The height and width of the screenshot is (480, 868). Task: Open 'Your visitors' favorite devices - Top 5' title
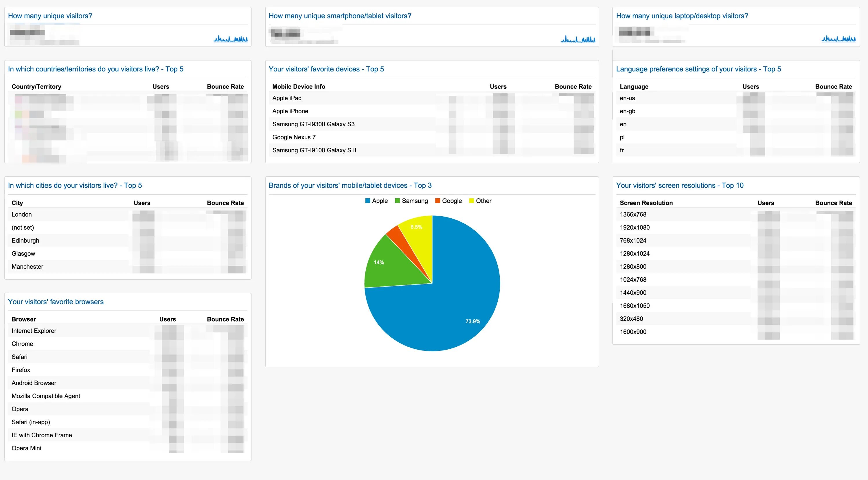pyautogui.click(x=326, y=69)
